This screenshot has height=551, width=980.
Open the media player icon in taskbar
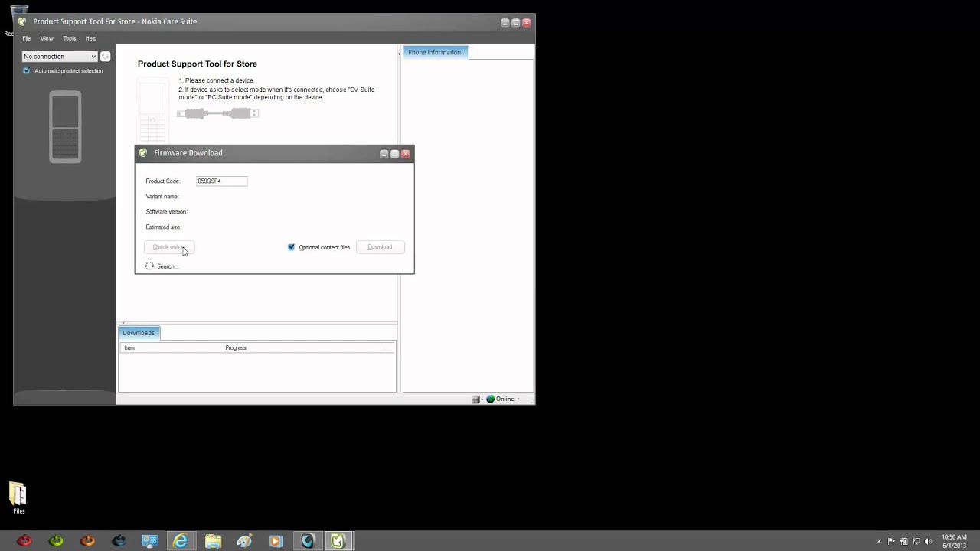click(x=276, y=541)
